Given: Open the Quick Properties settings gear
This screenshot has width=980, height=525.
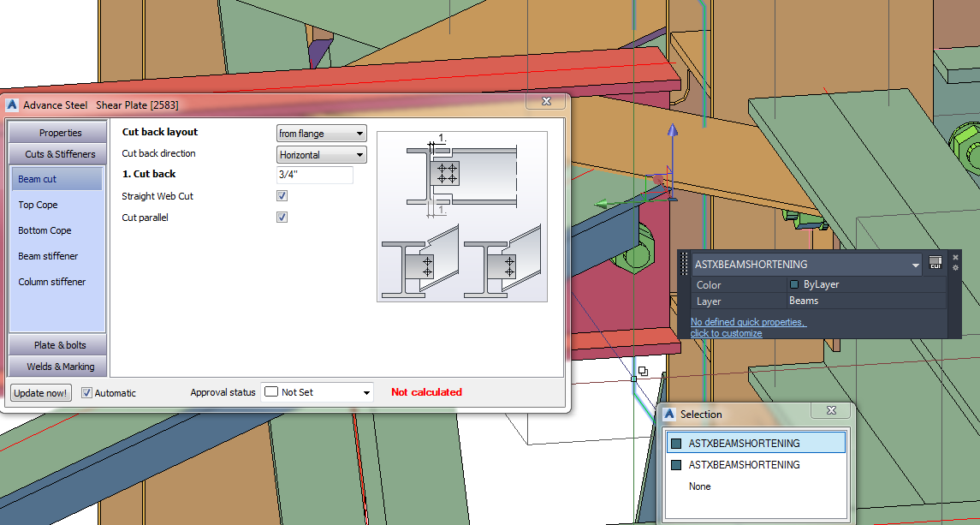Looking at the screenshot, I should pyautogui.click(x=955, y=267).
